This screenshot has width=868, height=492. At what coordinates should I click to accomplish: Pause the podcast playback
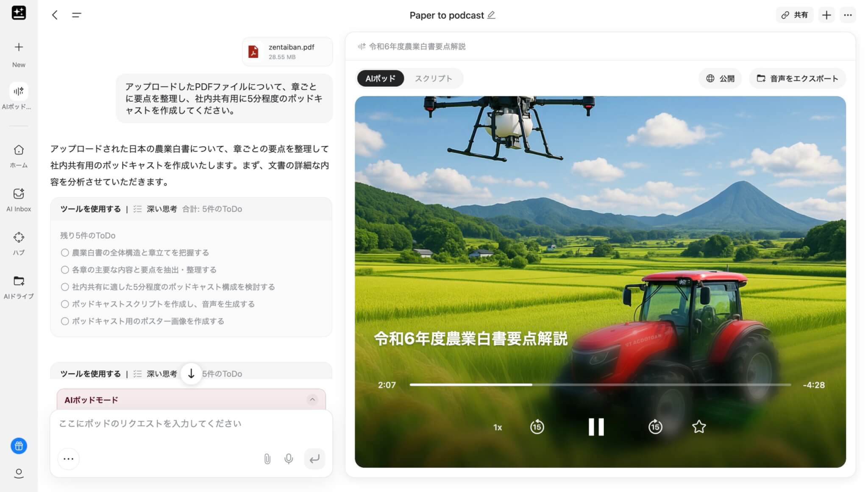[596, 427]
